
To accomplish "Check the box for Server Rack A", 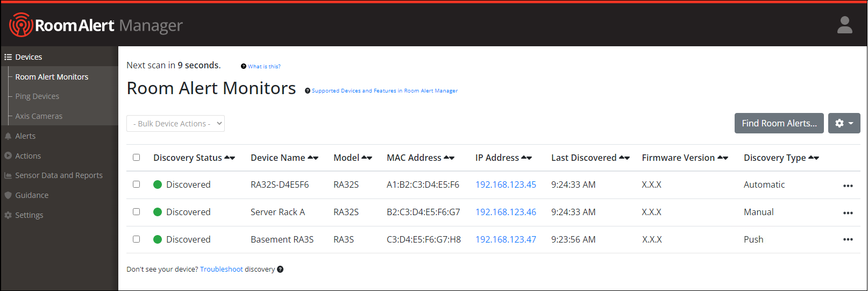I will [x=137, y=212].
